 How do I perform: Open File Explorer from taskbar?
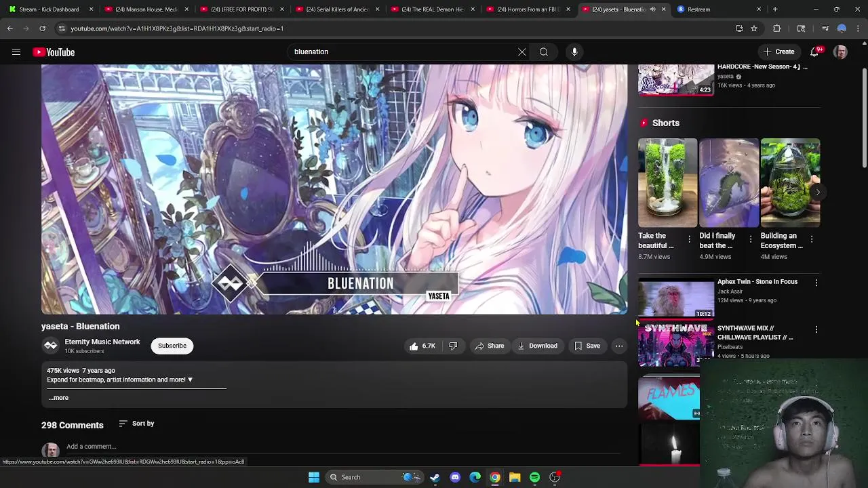click(515, 477)
